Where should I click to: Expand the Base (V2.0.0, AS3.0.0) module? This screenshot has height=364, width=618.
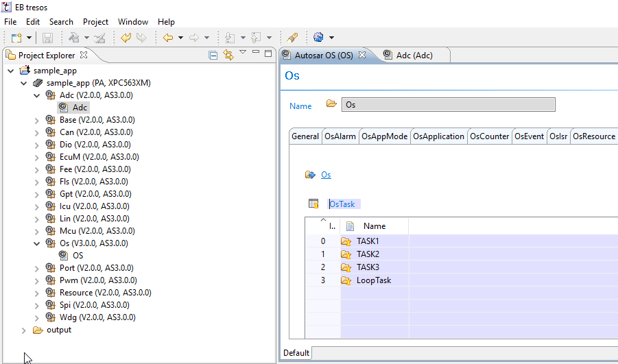36,120
